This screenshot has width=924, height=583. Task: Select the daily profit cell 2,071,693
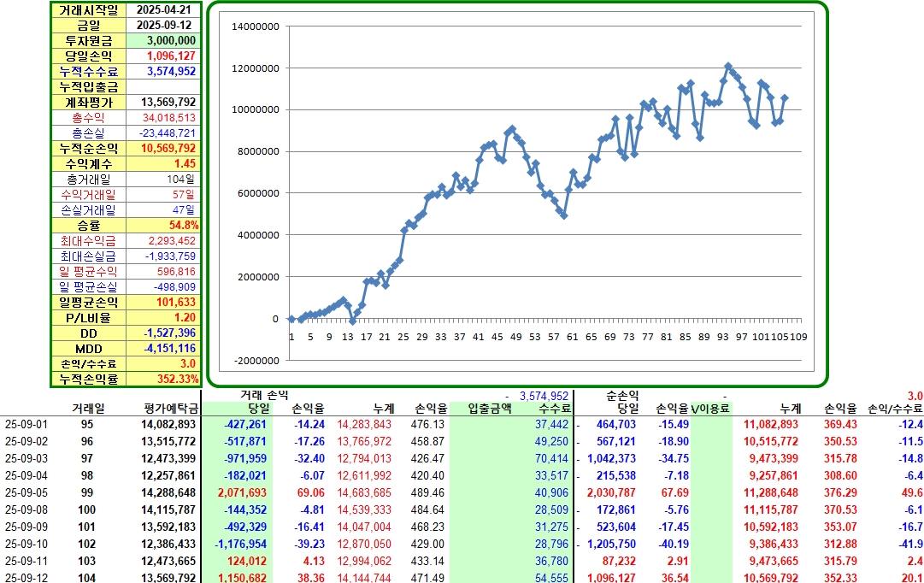click(x=242, y=492)
